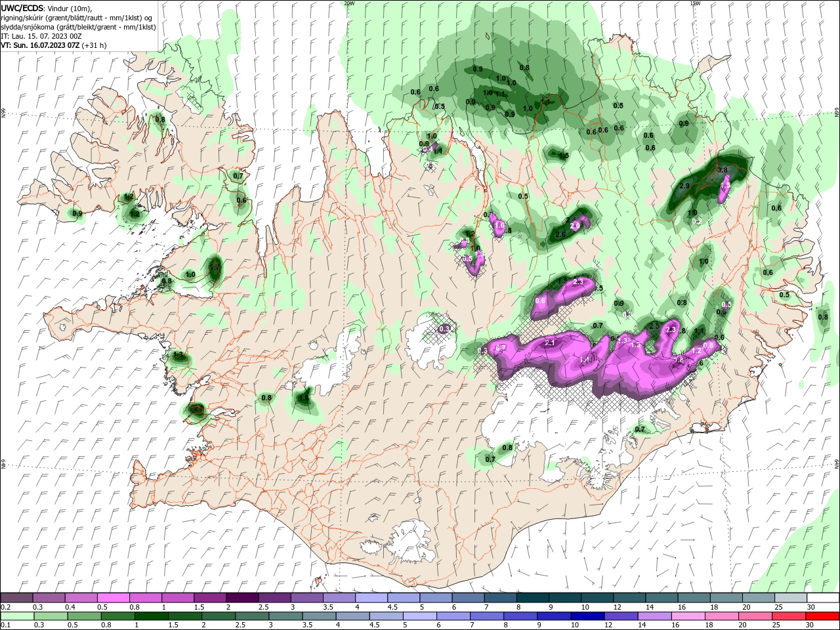Click the bright pink 0.5 swatch in the snow legend

113,598
